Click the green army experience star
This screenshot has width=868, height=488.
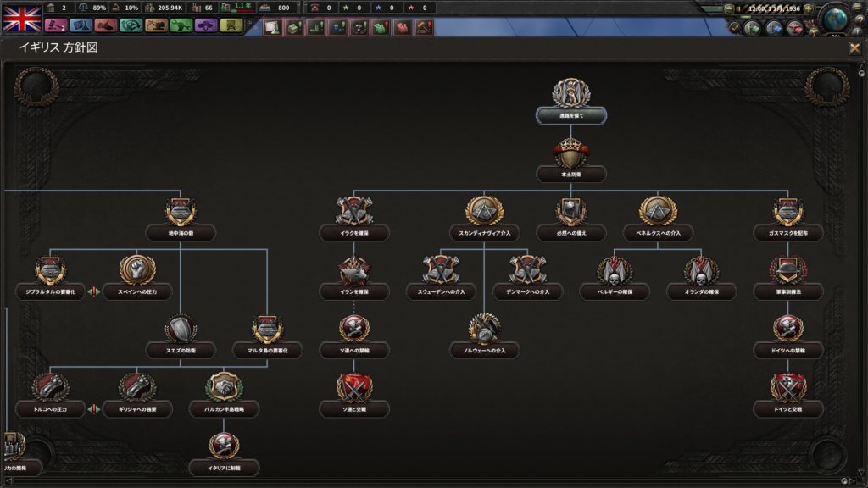click(x=346, y=8)
